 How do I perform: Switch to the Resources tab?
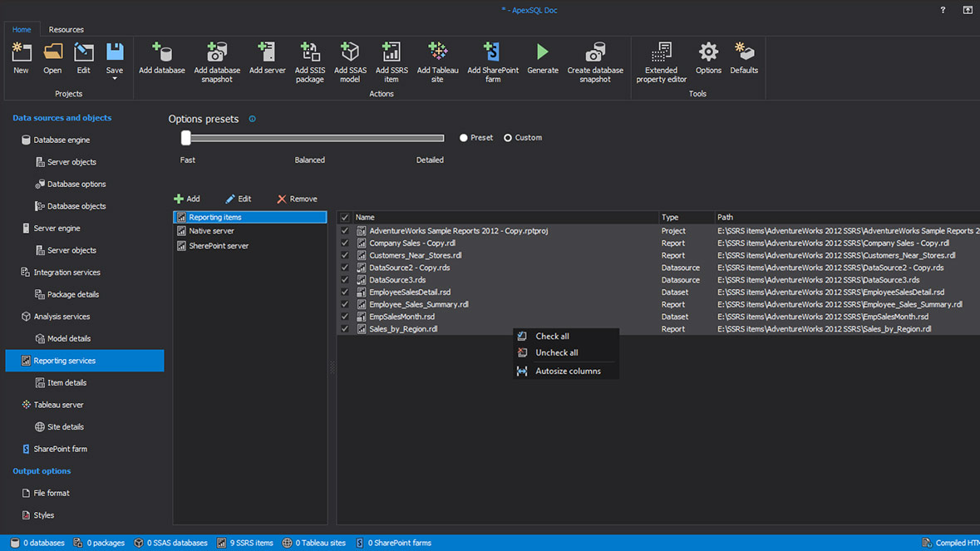(x=66, y=29)
